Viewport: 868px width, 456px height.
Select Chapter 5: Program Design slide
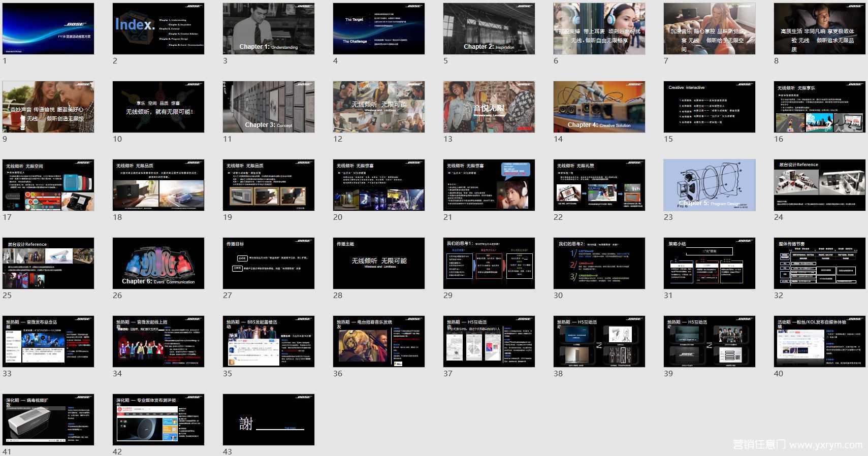pyautogui.click(x=710, y=185)
